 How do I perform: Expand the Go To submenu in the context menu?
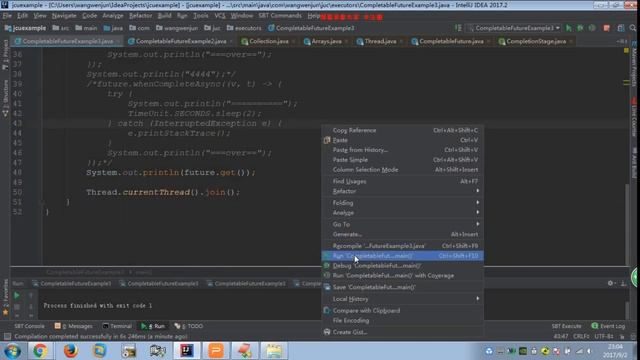(402, 224)
